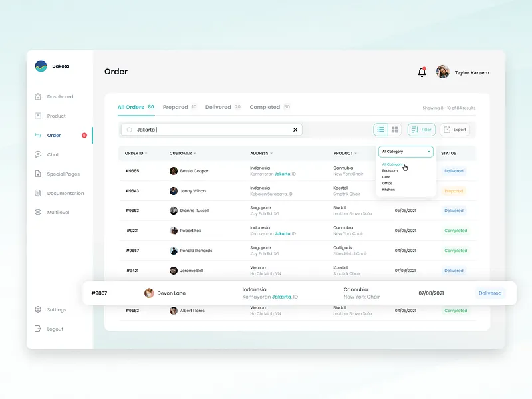
Task: Switch to grid view
Action: tap(394, 130)
